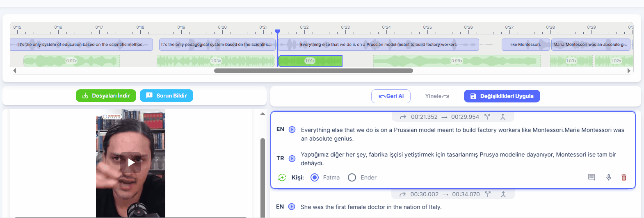
Task: Select the 1.02x audio clip
Action: (614, 61)
